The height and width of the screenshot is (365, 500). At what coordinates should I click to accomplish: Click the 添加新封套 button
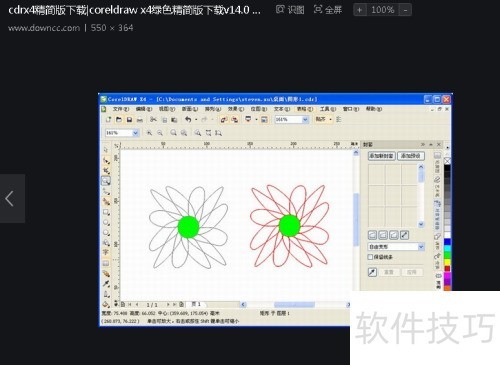[381, 156]
